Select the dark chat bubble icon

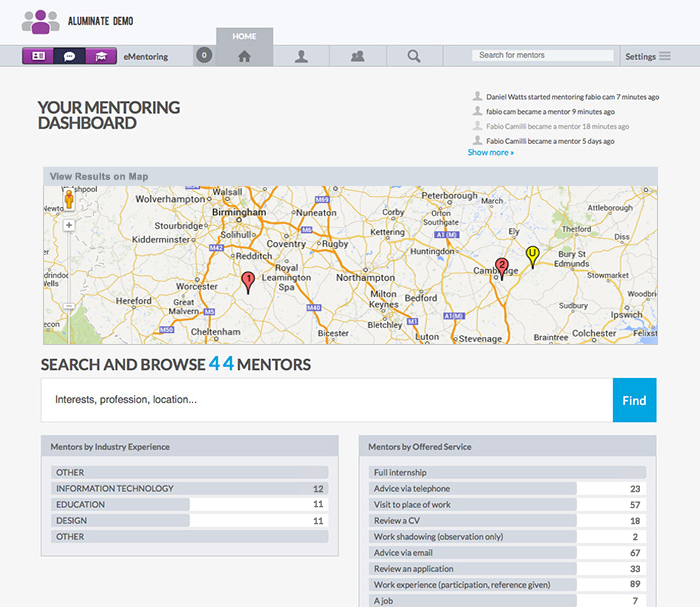tap(69, 56)
